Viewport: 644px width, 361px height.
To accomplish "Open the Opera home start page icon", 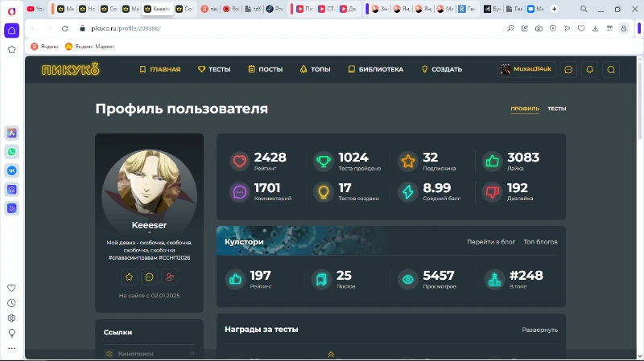I will click(11, 31).
